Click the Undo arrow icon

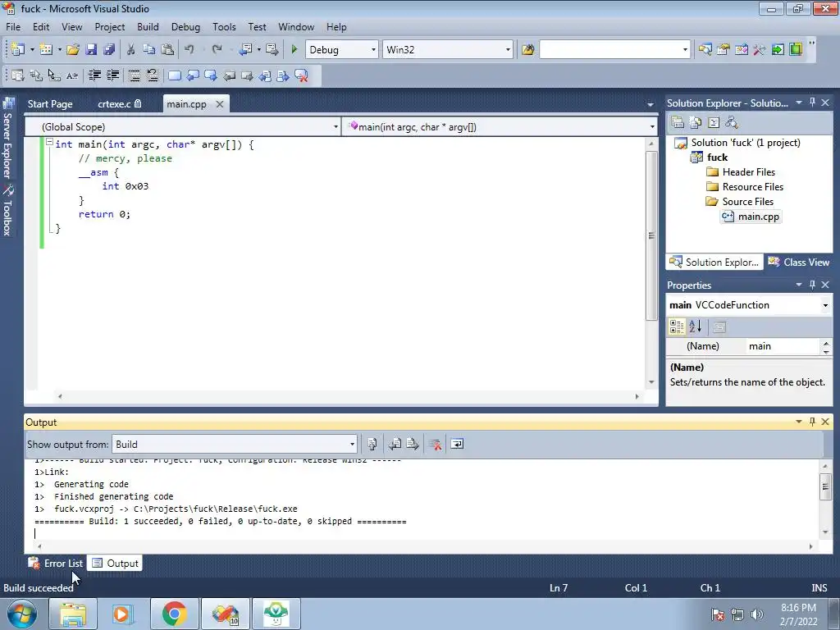(189, 50)
